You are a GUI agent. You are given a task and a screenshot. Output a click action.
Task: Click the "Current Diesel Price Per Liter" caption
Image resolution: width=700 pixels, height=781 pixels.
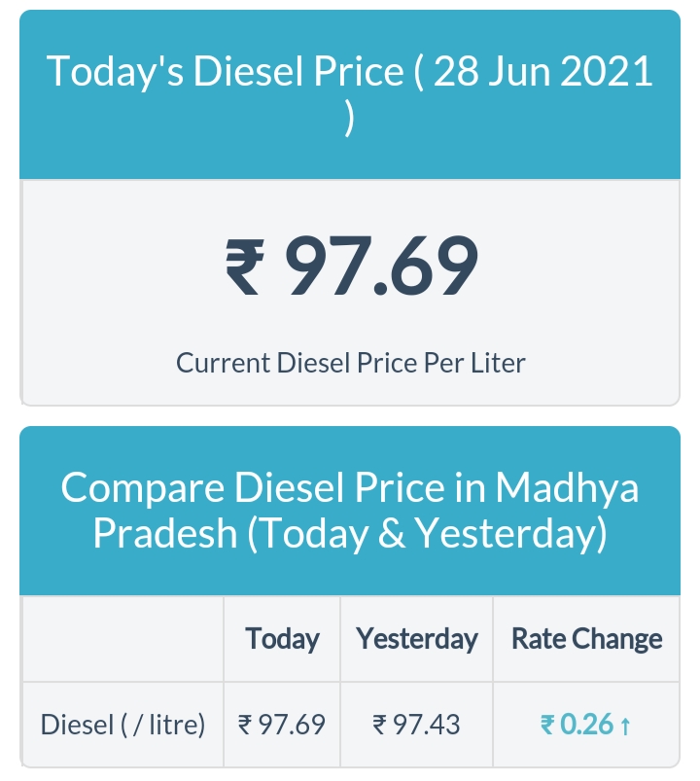click(x=350, y=363)
